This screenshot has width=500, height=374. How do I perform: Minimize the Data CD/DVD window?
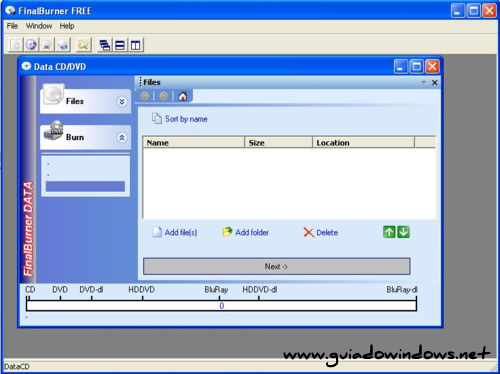[401, 67]
